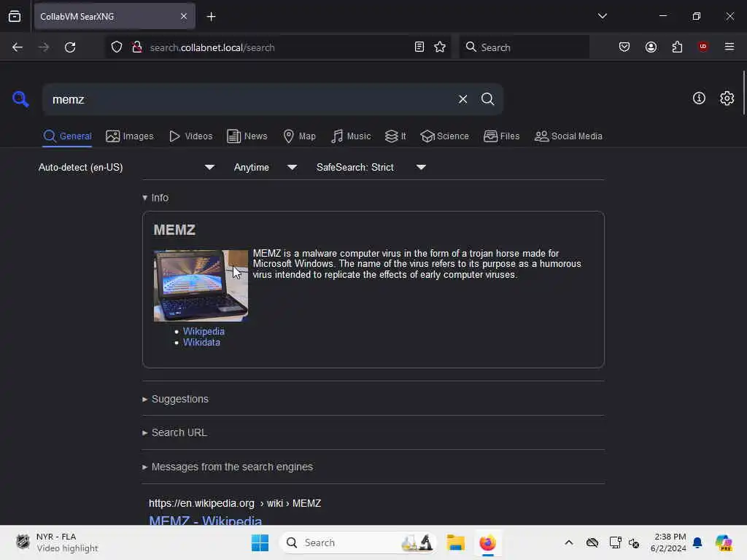The height and width of the screenshot is (560, 747).
Task: Open Anytime time range dropdown
Action: [266, 167]
